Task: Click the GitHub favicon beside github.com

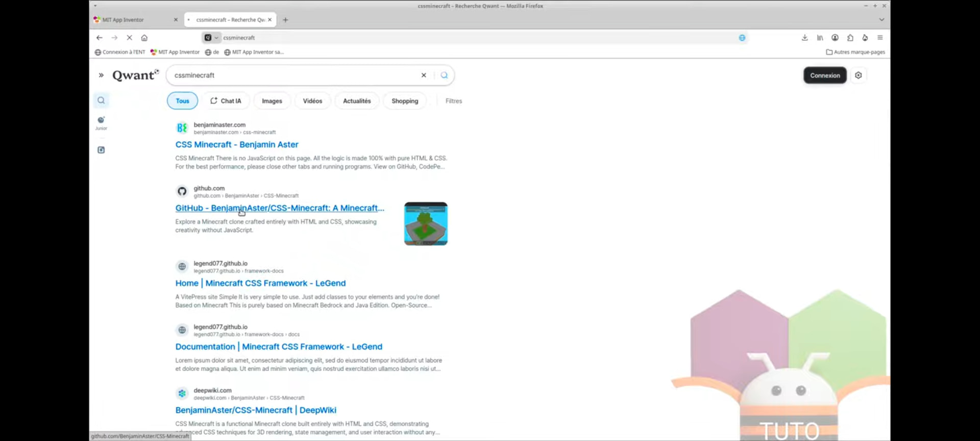Action: [x=182, y=191]
